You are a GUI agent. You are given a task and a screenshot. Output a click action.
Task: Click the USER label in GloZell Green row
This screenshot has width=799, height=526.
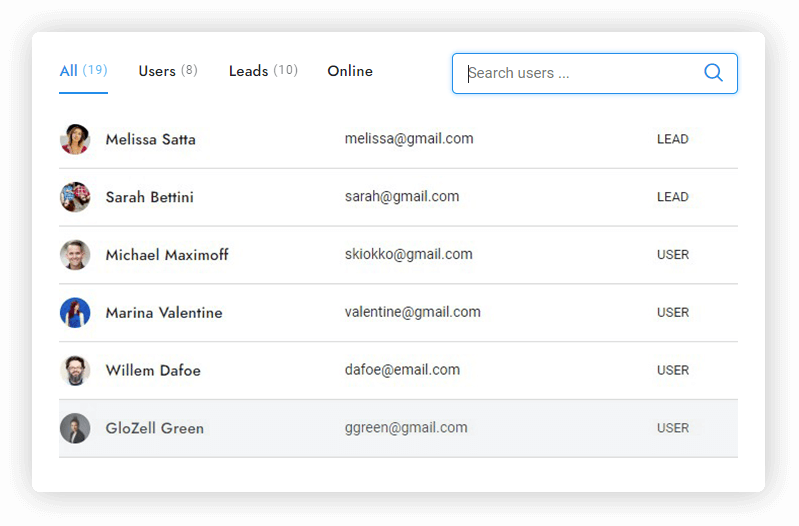672,428
